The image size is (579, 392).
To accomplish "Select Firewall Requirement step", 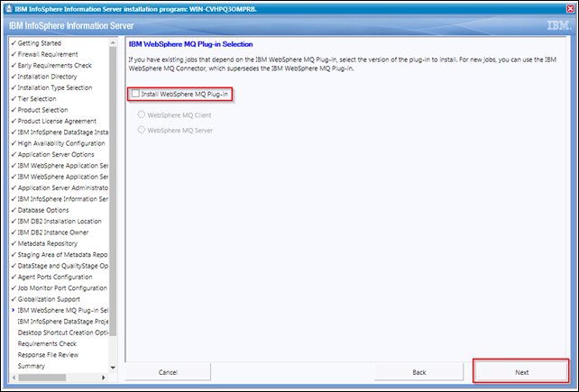I will (x=48, y=54).
